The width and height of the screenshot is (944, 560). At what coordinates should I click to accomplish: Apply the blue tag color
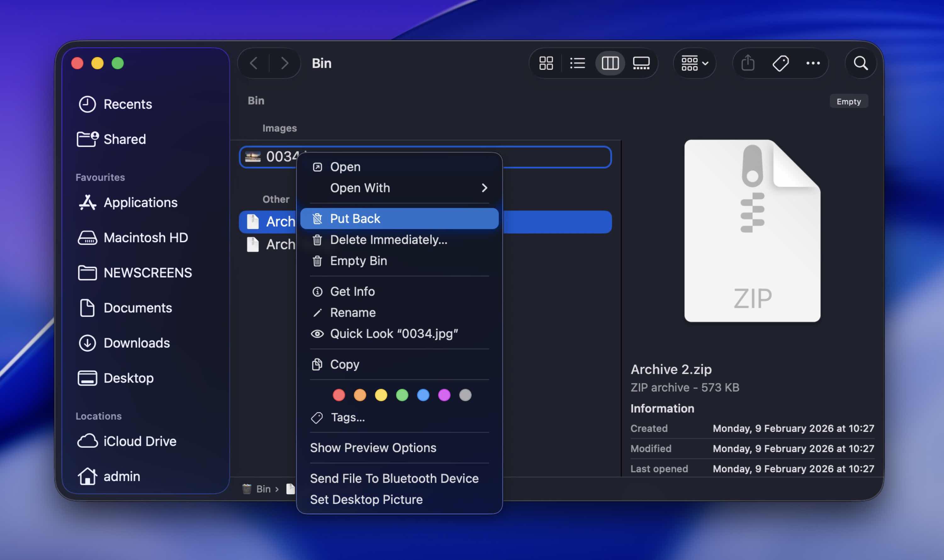[423, 395]
